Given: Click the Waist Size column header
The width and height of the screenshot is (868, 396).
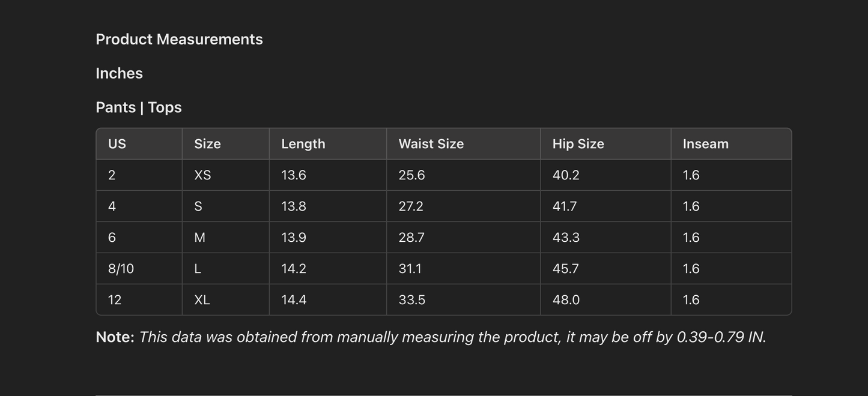Looking at the screenshot, I should [x=431, y=144].
